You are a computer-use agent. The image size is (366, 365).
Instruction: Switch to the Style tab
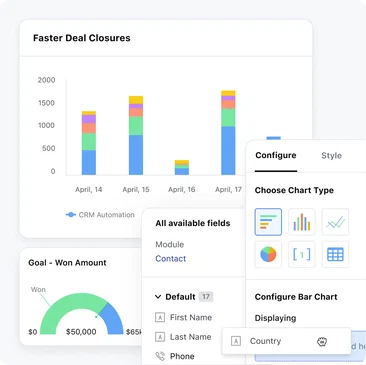[331, 156]
